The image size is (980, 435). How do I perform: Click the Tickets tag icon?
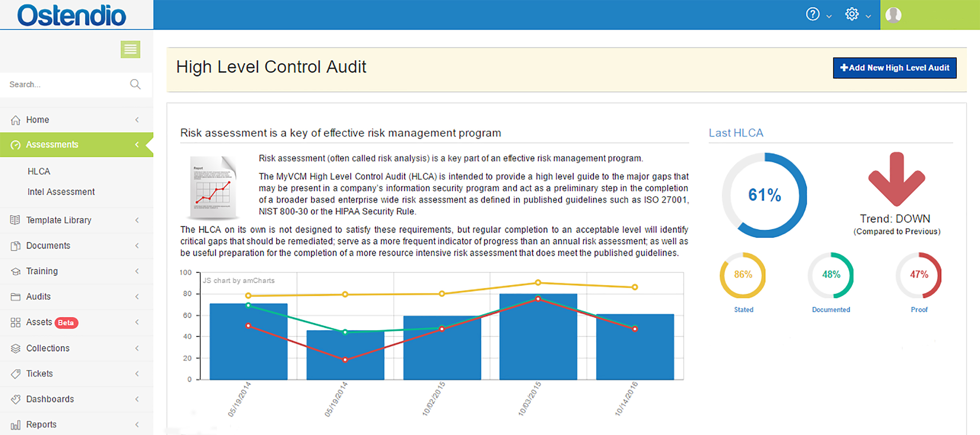(x=15, y=374)
